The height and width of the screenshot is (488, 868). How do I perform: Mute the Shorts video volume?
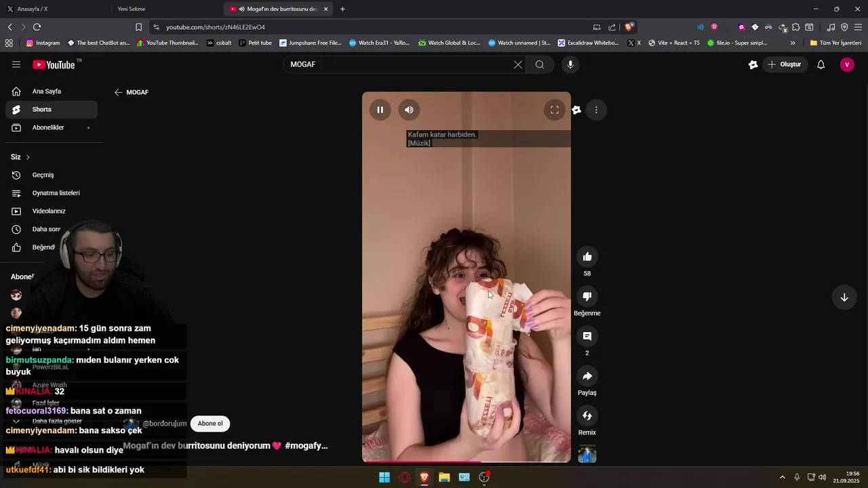[x=409, y=110]
